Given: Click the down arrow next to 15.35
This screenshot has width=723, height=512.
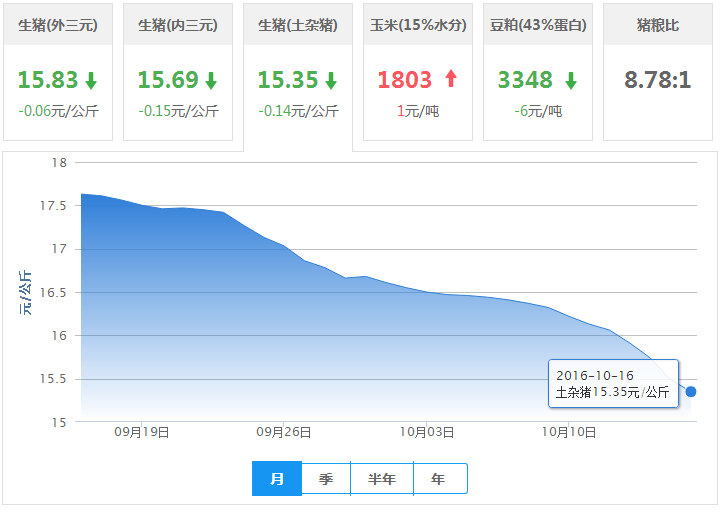Looking at the screenshot, I should point(331,80).
